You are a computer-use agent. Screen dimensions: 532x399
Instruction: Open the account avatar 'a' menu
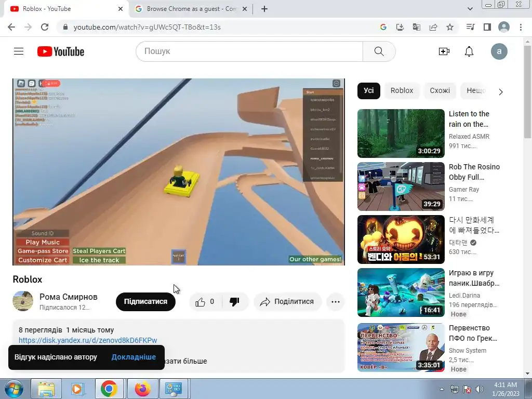pyautogui.click(x=499, y=51)
